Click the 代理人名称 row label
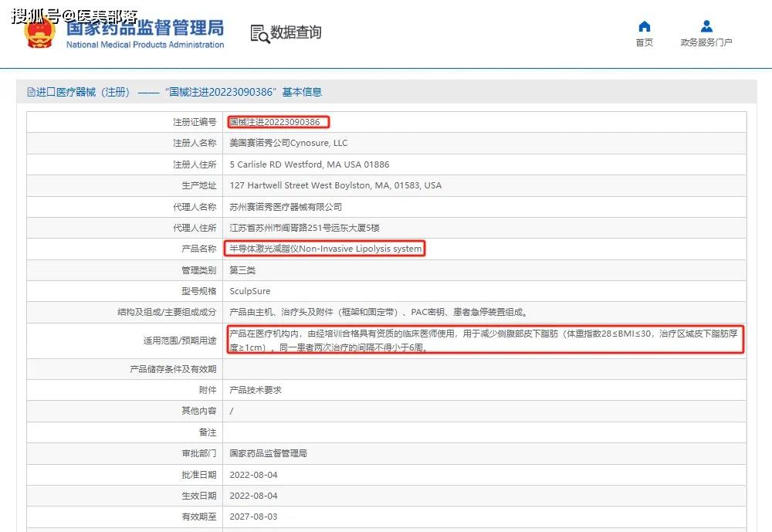 point(195,207)
